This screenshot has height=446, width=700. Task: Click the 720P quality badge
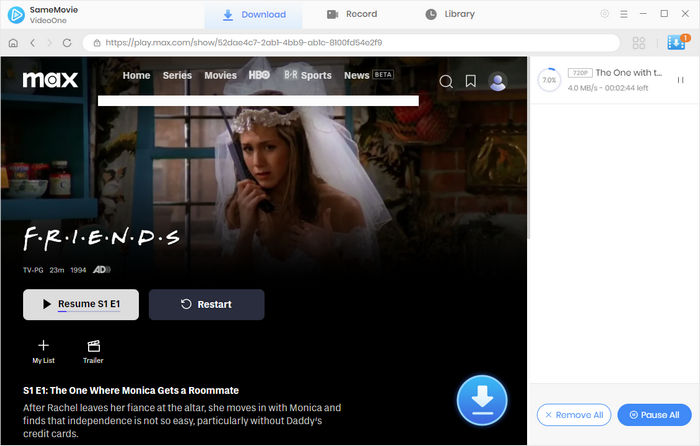pos(580,73)
